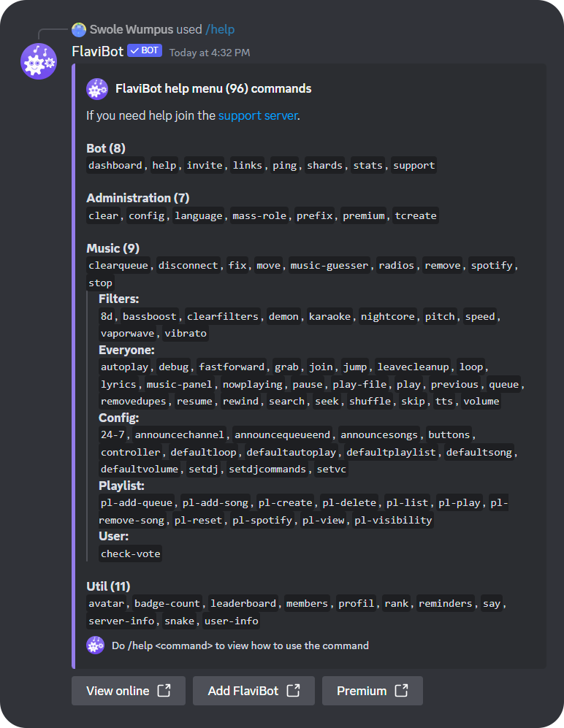The width and height of the screenshot is (564, 728).
Task: Select the spotify music command
Action: click(x=492, y=265)
